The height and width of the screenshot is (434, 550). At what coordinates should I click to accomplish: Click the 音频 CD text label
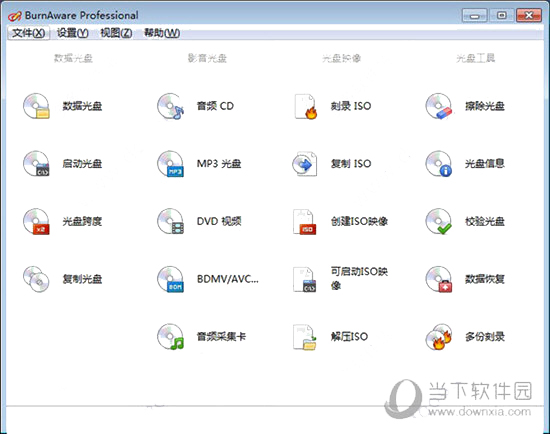pos(215,106)
